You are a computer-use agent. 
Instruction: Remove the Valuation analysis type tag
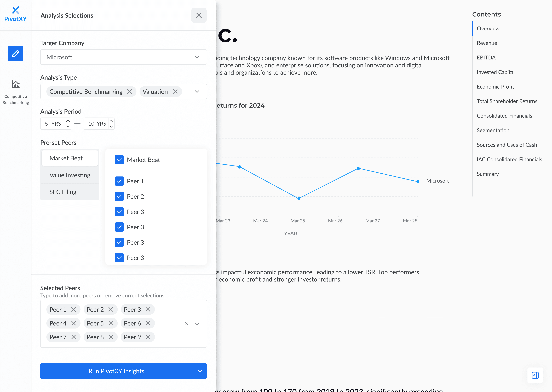(175, 91)
